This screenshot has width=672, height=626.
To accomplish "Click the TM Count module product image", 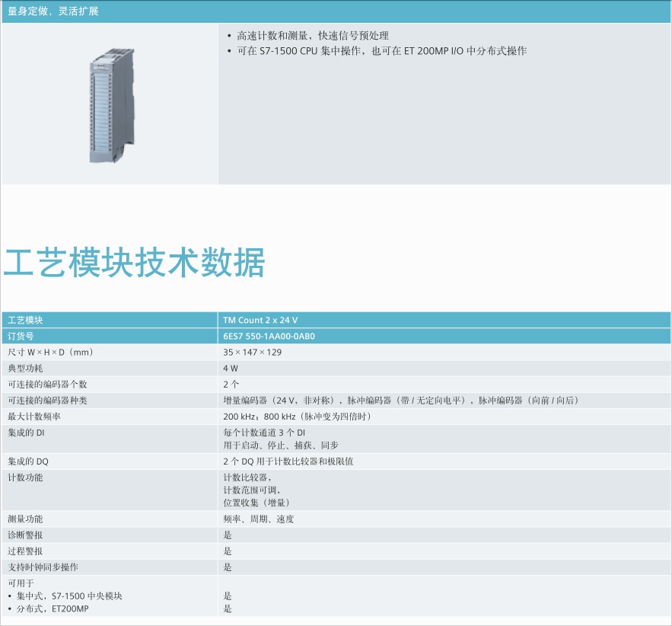I will [112, 106].
